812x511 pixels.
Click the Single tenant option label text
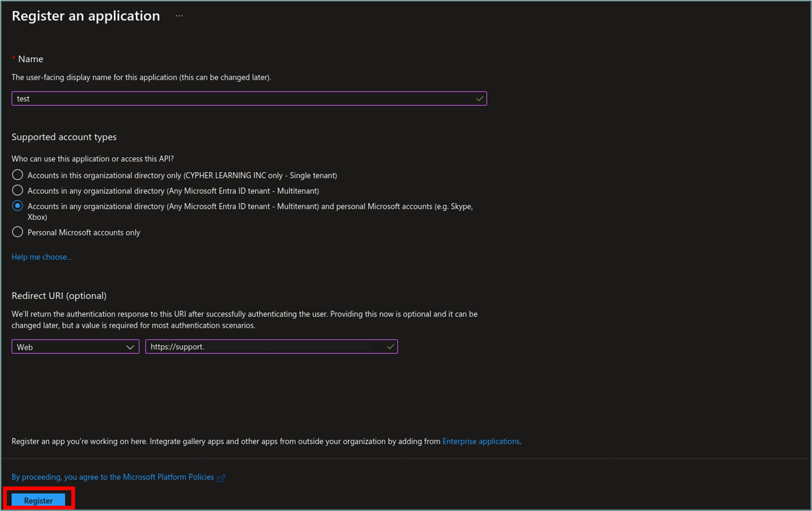click(x=182, y=175)
